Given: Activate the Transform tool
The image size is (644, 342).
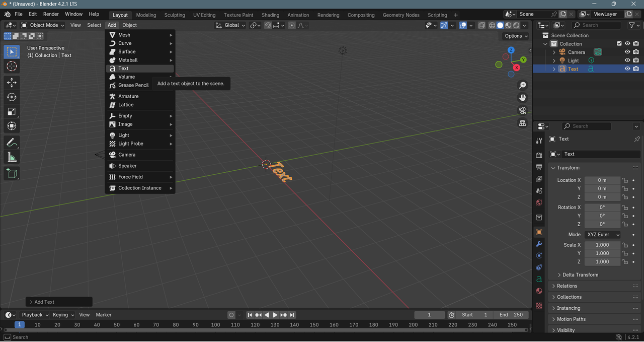Looking at the screenshot, I should point(12,126).
